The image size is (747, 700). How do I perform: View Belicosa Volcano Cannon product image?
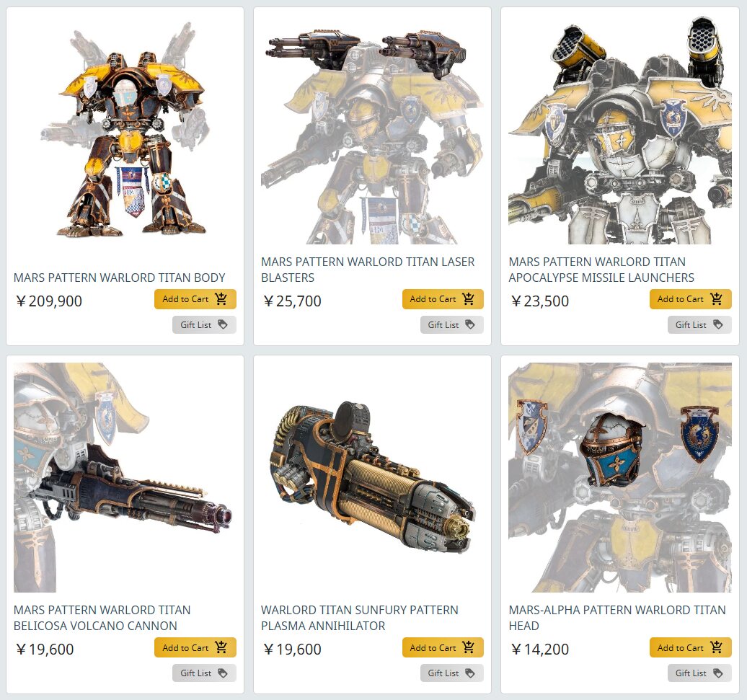coord(125,478)
